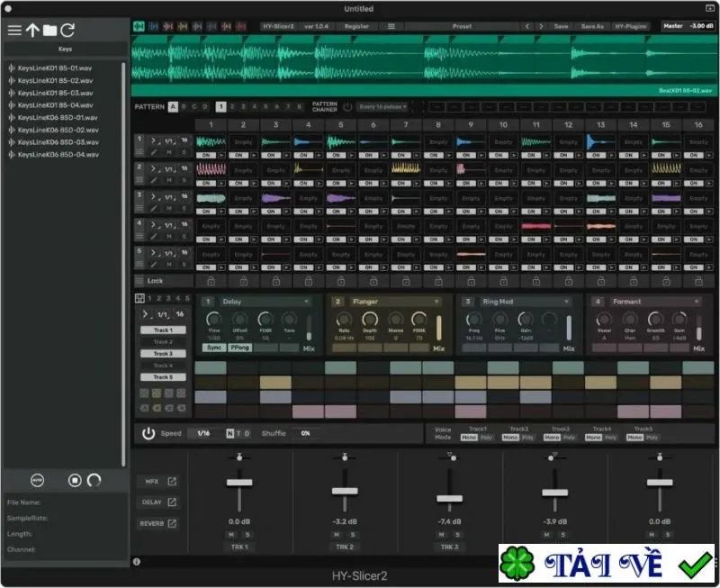Select pattern A tab
Viewport: 720px width, 588px height.
(x=173, y=107)
